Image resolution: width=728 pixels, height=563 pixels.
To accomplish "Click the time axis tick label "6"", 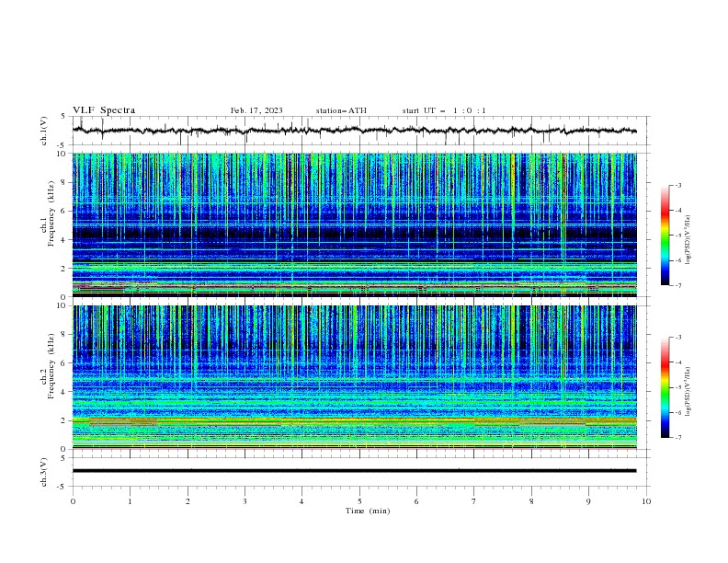I will pyautogui.click(x=416, y=501).
